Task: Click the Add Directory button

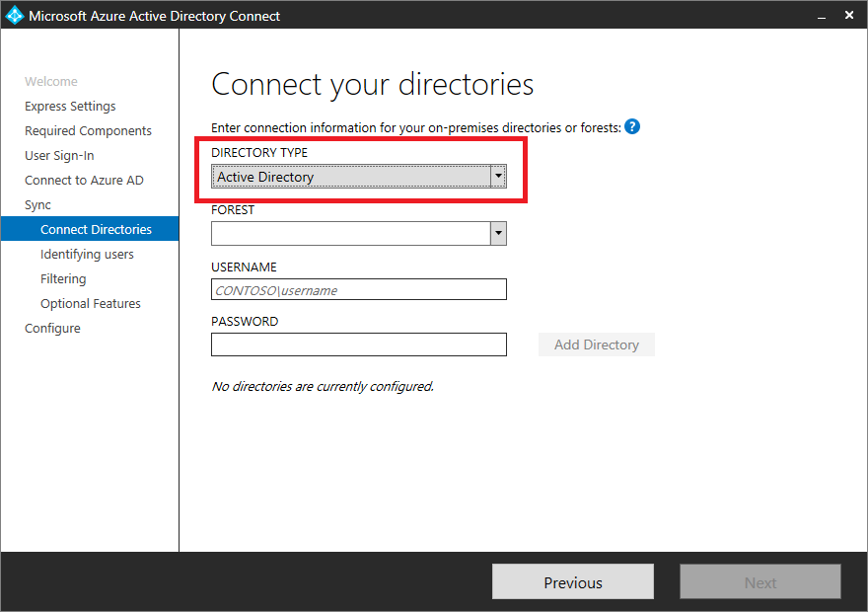Action: tap(596, 344)
